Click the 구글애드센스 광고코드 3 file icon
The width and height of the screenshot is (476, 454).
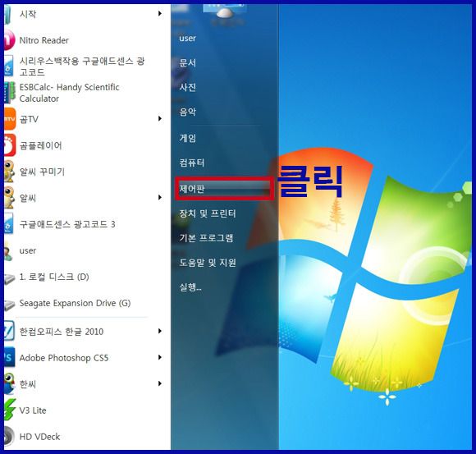click(x=9, y=224)
